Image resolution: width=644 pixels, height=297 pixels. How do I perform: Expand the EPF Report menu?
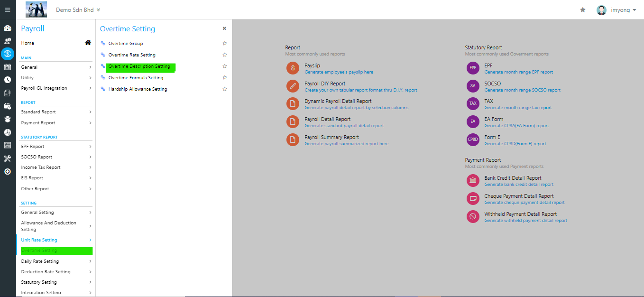(56, 147)
